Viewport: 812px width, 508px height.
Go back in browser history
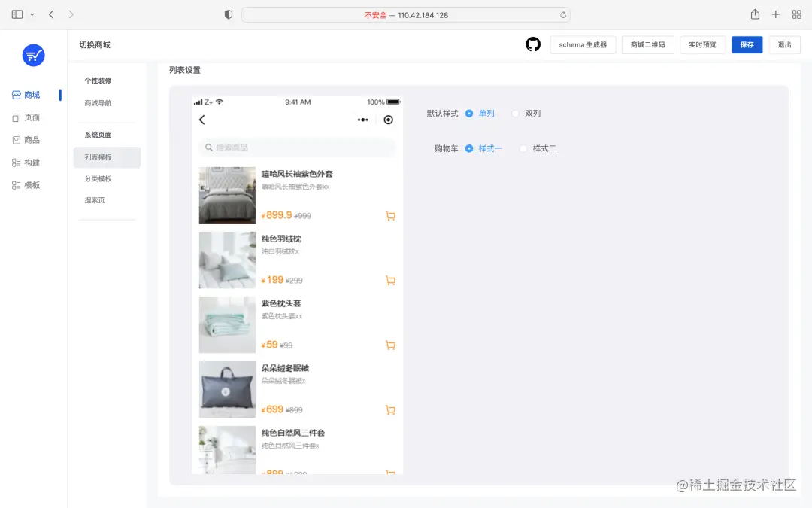51,14
